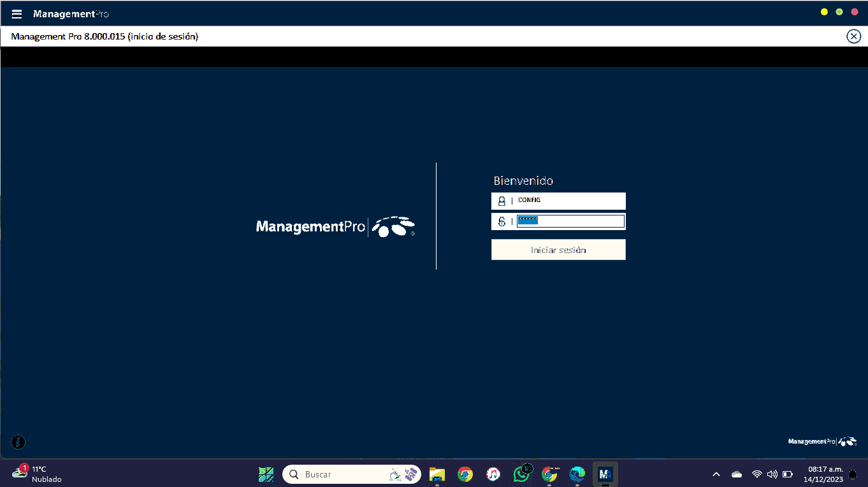The width and height of the screenshot is (868, 487).
Task: Click the padlock icon beside password field
Action: click(x=502, y=222)
